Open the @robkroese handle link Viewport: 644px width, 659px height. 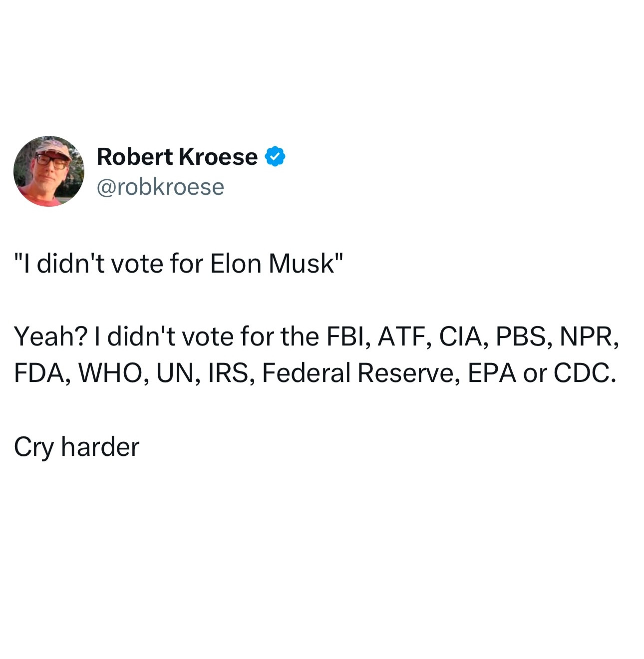point(160,187)
